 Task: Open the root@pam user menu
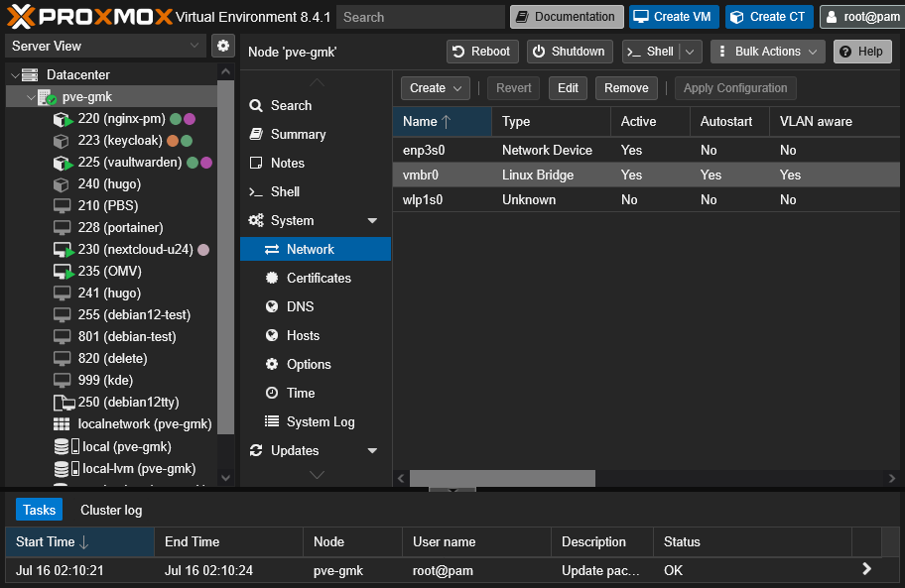861,17
